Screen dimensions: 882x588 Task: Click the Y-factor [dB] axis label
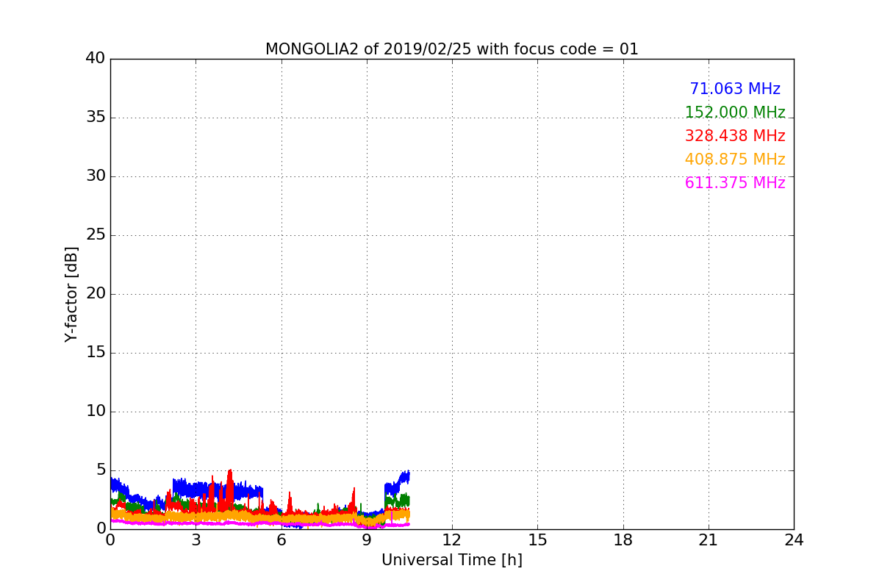[x=71, y=294]
